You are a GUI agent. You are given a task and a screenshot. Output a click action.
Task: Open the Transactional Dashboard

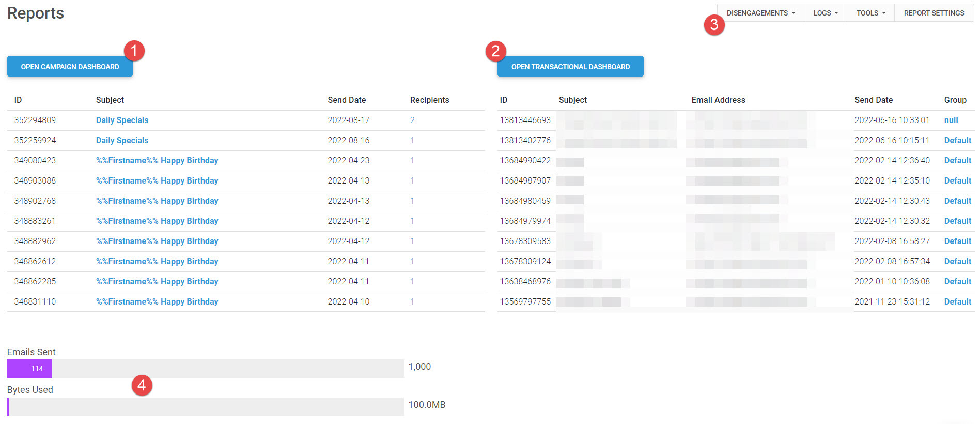coord(570,67)
